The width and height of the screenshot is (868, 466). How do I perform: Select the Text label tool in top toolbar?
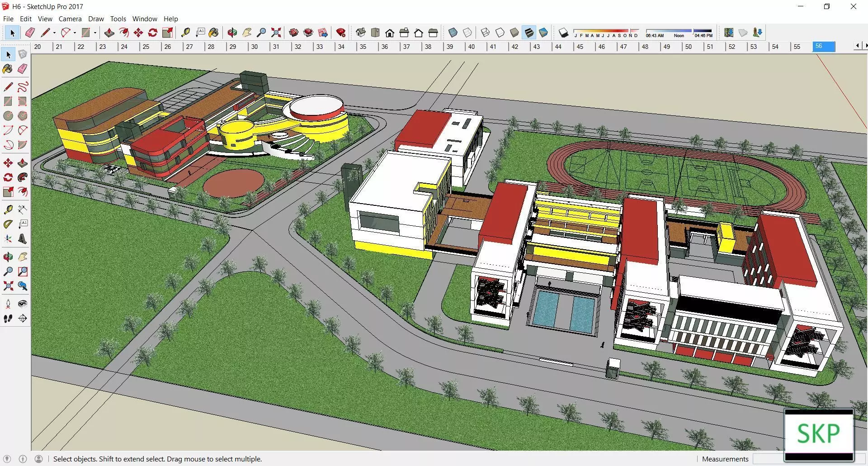[x=200, y=33]
